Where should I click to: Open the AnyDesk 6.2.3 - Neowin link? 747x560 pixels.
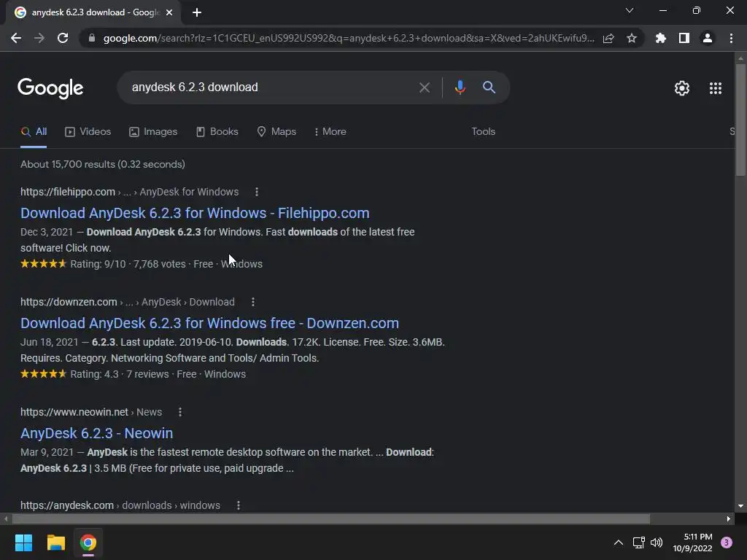pyautogui.click(x=97, y=433)
